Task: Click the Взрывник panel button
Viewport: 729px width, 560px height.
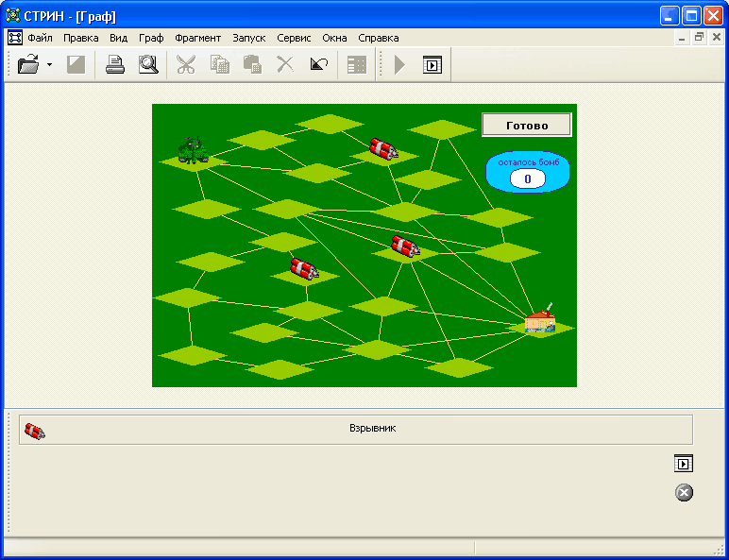Action: pos(356,430)
